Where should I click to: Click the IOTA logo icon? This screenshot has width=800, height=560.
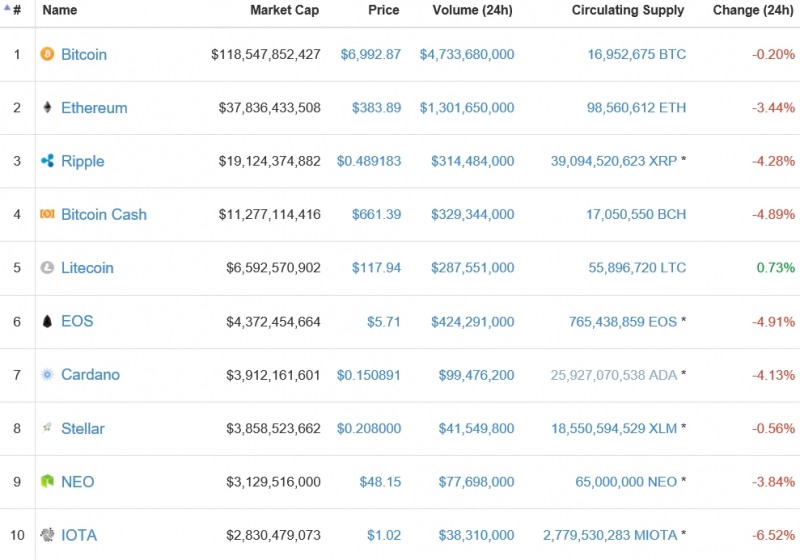tap(47, 535)
